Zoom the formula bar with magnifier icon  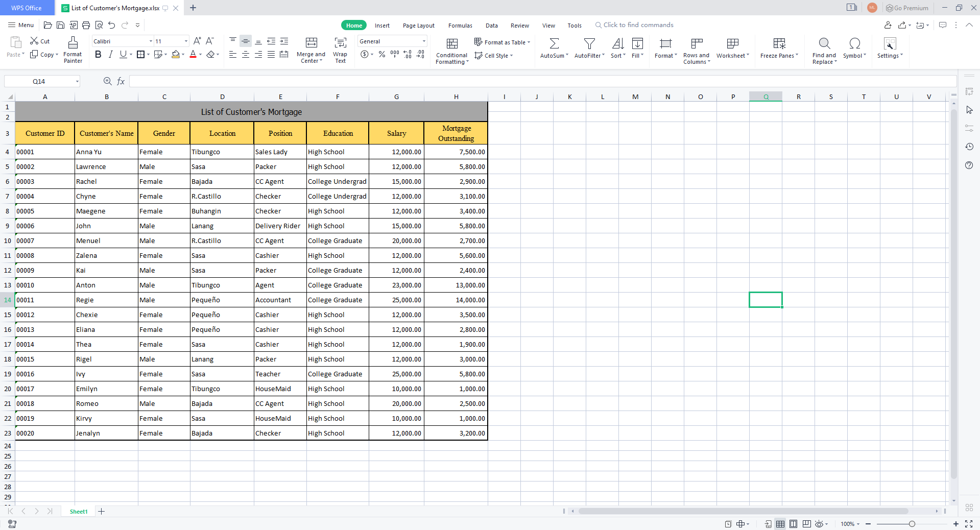pos(107,81)
